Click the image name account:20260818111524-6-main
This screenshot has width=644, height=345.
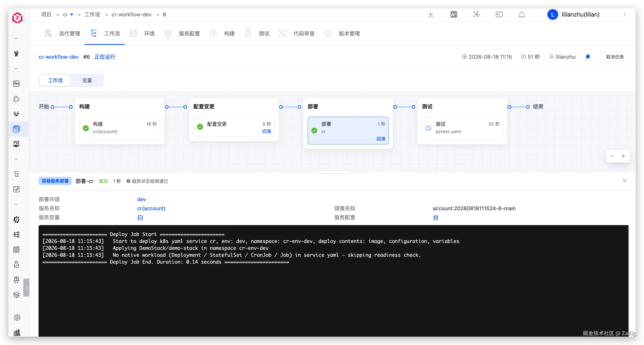[x=474, y=208]
